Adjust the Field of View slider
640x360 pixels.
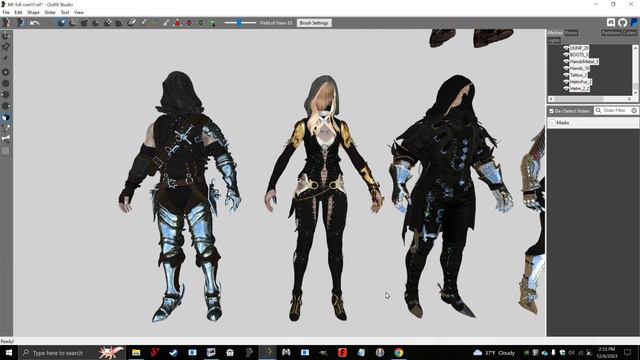pos(240,23)
